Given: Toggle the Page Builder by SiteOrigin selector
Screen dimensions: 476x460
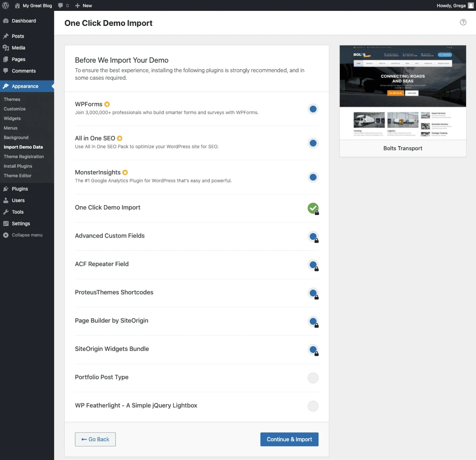Looking at the screenshot, I should point(313,322).
